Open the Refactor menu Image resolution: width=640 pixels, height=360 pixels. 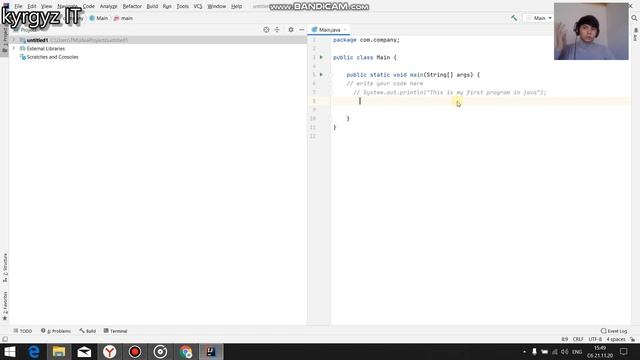132,6
